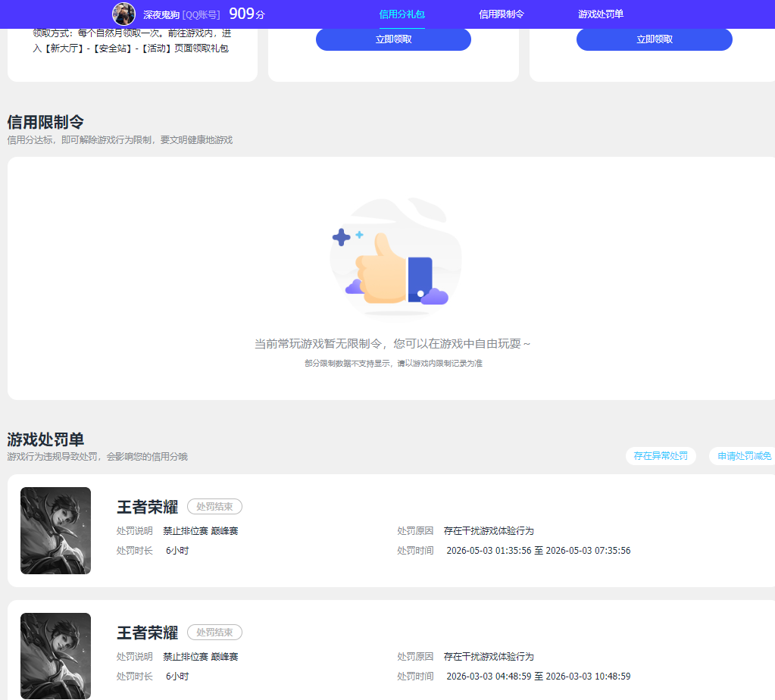
Task: Click 6小时 duration in the 2026-05-03 penalty
Action: (x=177, y=551)
